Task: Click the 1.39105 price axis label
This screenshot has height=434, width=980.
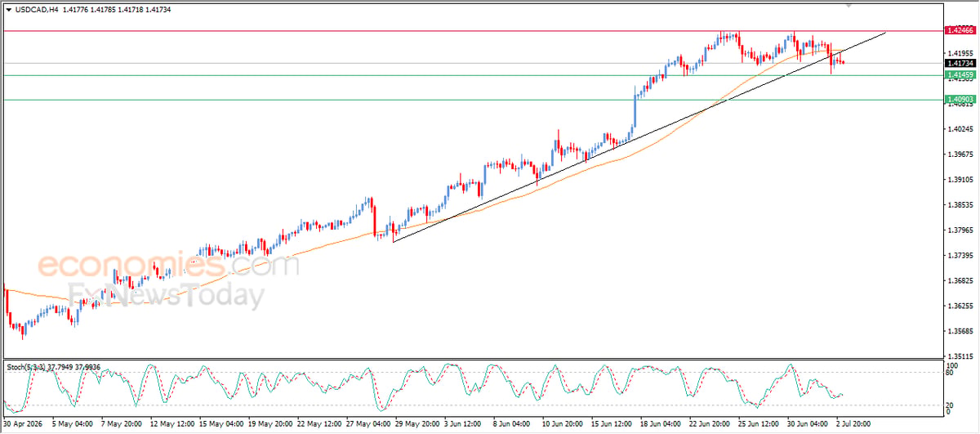Action: (960, 180)
